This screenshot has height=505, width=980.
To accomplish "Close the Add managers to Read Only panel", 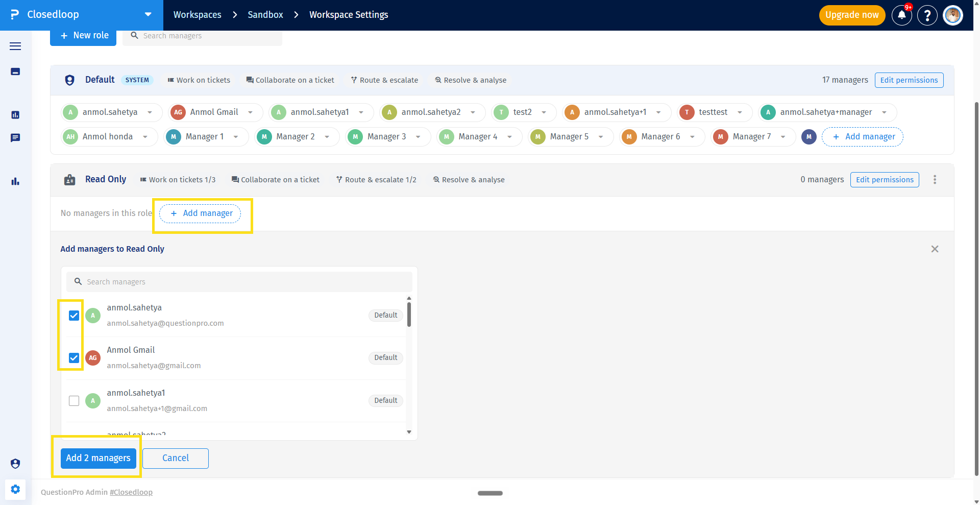I will pyautogui.click(x=935, y=249).
